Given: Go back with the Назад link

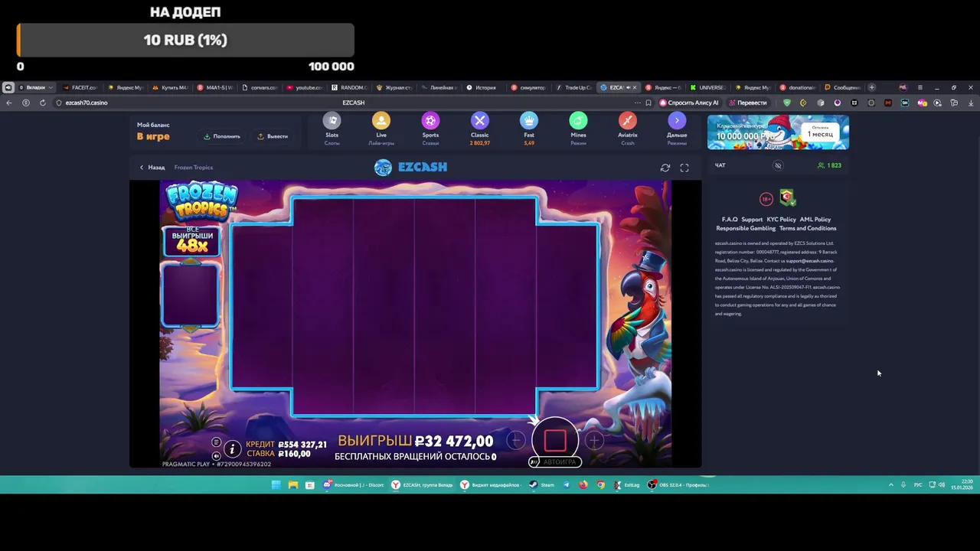Looking at the screenshot, I should (152, 168).
